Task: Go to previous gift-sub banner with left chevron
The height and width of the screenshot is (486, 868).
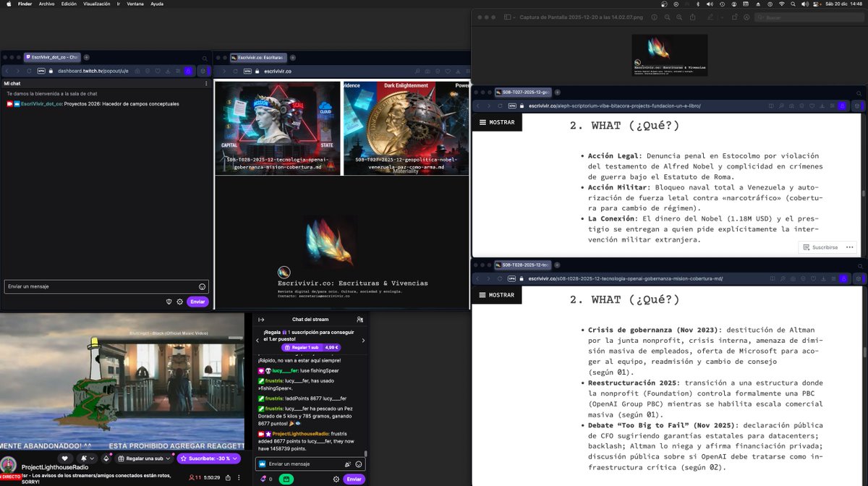Action: [258, 341]
